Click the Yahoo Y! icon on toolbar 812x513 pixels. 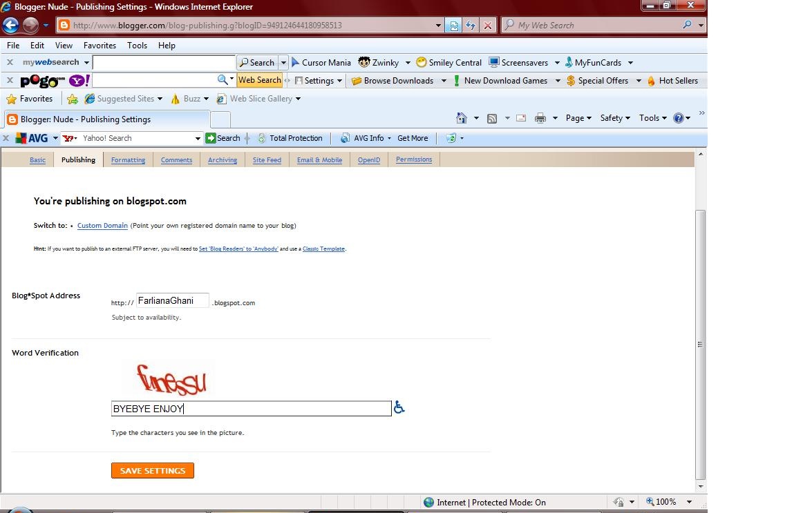79,81
